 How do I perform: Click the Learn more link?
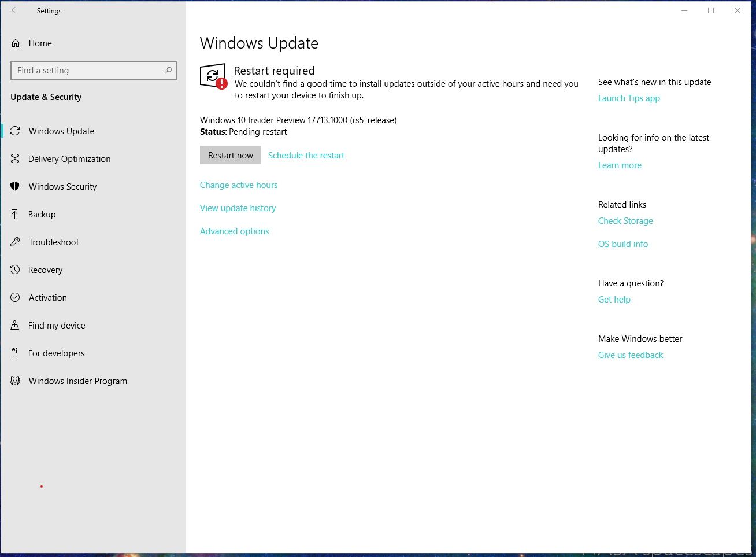point(620,165)
